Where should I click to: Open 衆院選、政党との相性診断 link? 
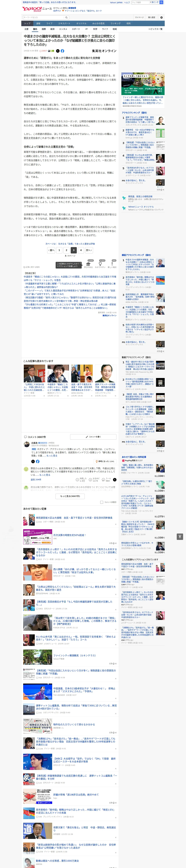point(140,196)
